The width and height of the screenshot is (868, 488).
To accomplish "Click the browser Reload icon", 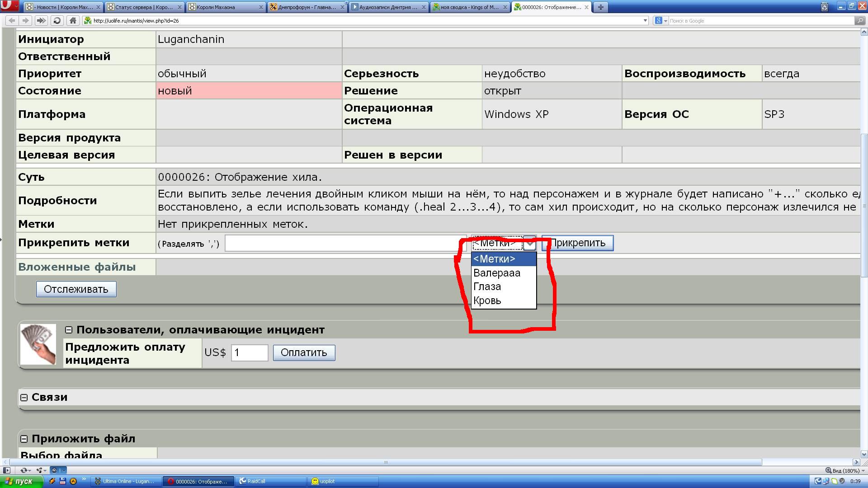I will [57, 20].
